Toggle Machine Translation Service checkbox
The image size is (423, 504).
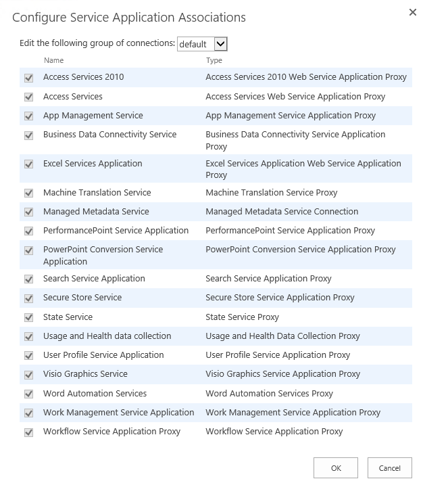29,193
